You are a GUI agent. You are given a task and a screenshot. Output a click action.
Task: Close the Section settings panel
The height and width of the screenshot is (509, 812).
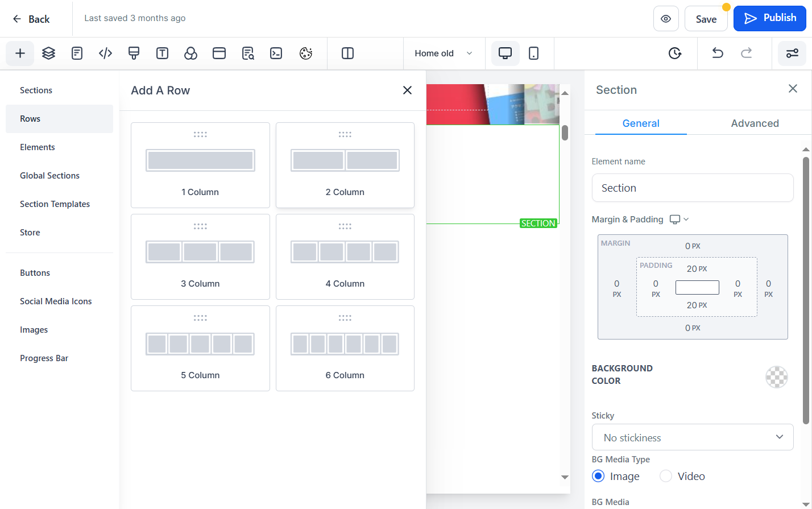(793, 89)
